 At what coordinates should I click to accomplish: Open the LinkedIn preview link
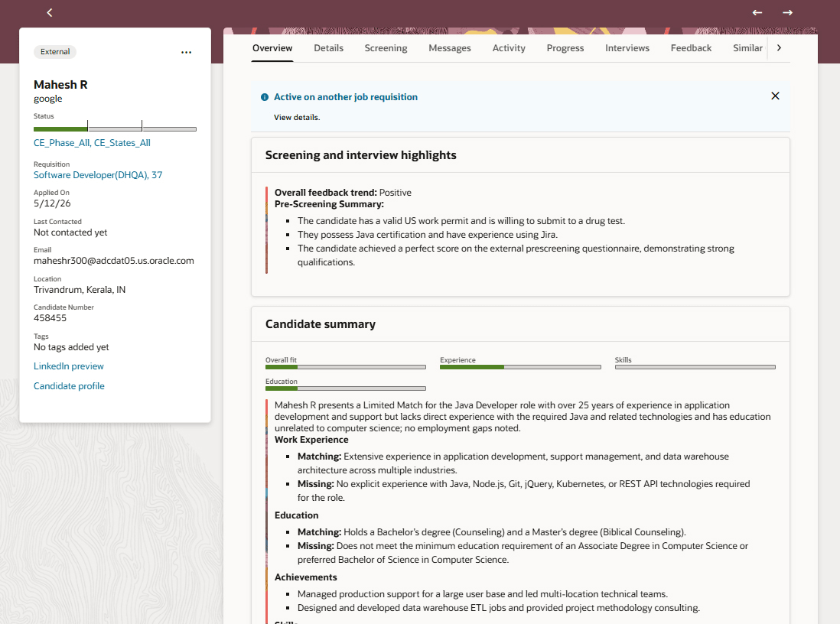point(69,366)
